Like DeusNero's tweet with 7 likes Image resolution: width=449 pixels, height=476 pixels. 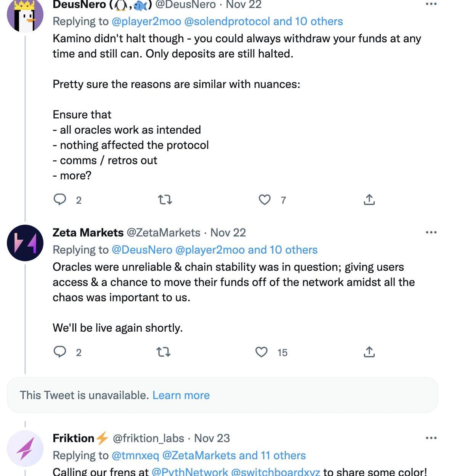265,200
